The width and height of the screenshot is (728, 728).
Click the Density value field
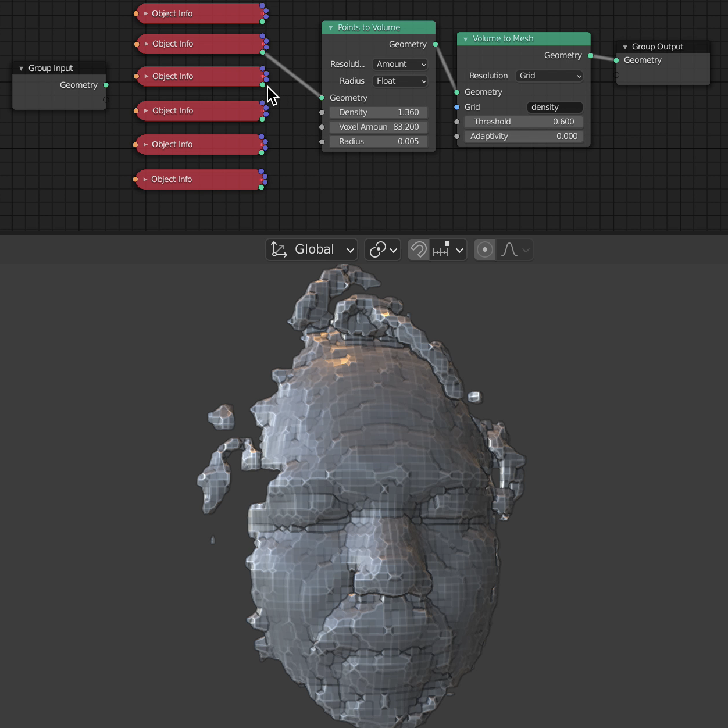pos(379,113)
